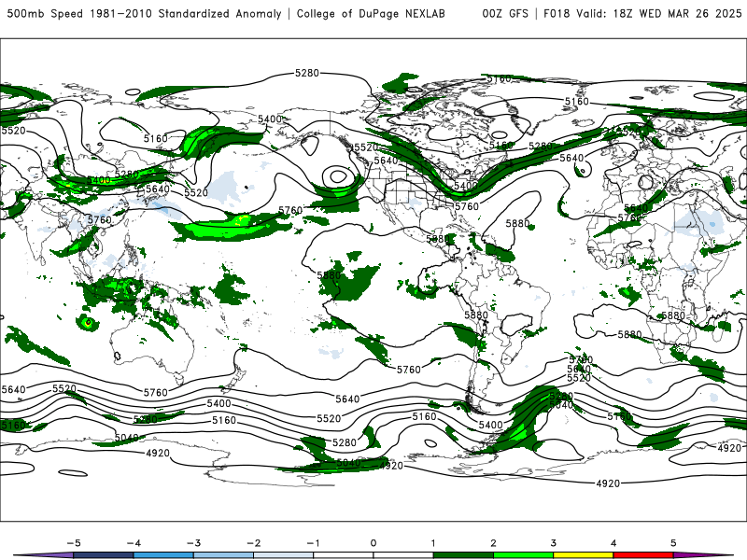Click the colorbar tick label -4
The height and width of the screenshot is (560, 747).
pos(134,543)
